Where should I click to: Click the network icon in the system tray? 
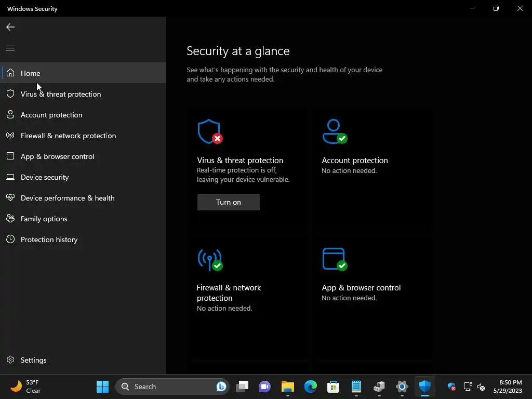point(468,387)
